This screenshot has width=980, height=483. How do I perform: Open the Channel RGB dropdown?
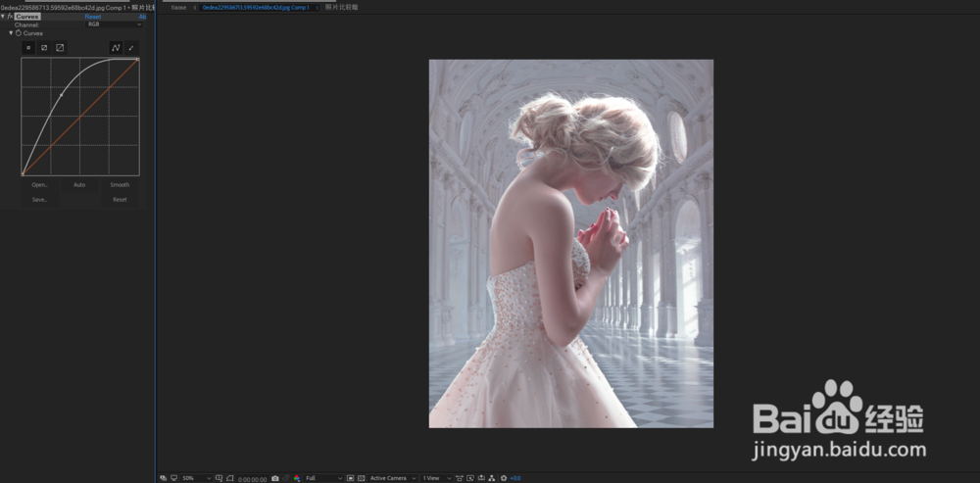pyautogui.click(x=115, y=24)
